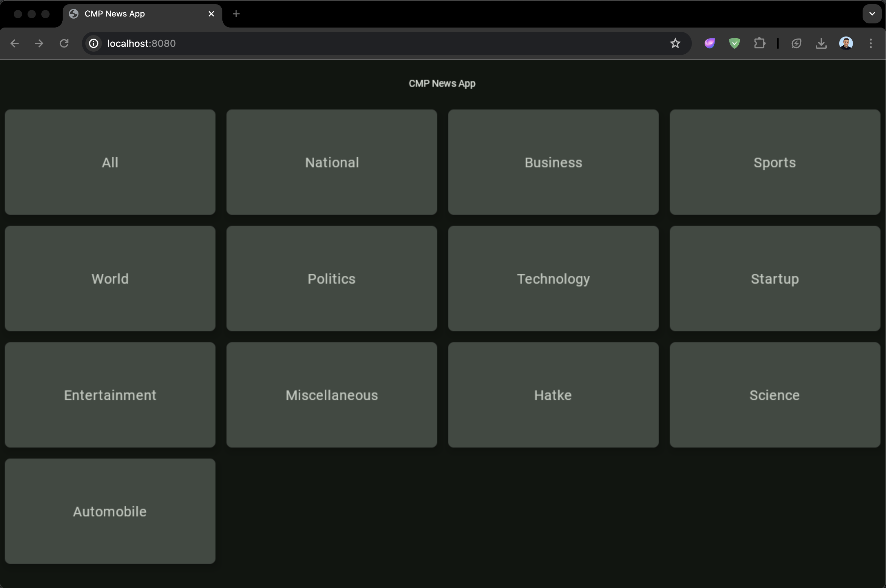The height and width of the screenshot is (588, 886).
Task: Bookmark this page with the star icon
Action: [675, 43]
